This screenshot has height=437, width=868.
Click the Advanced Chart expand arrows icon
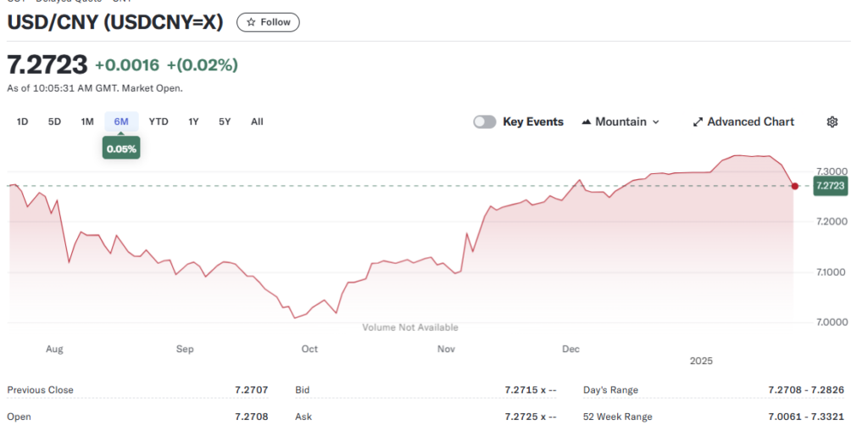[698, 122]
